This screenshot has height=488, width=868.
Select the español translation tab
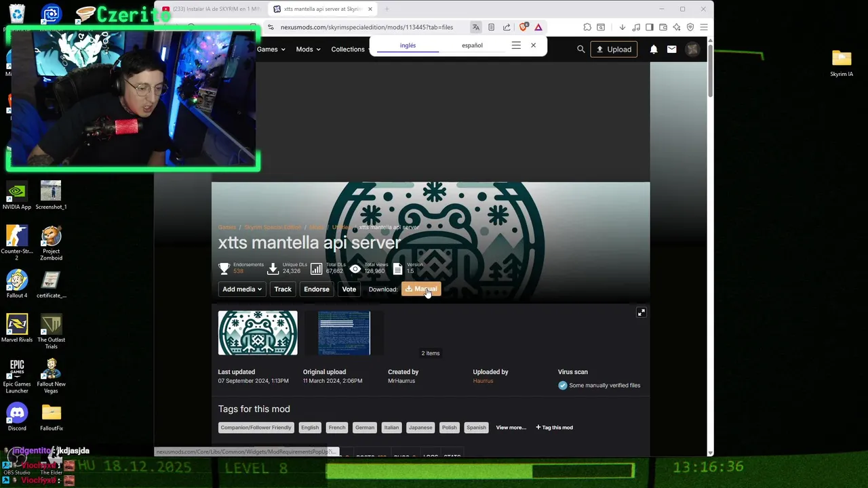472,45
